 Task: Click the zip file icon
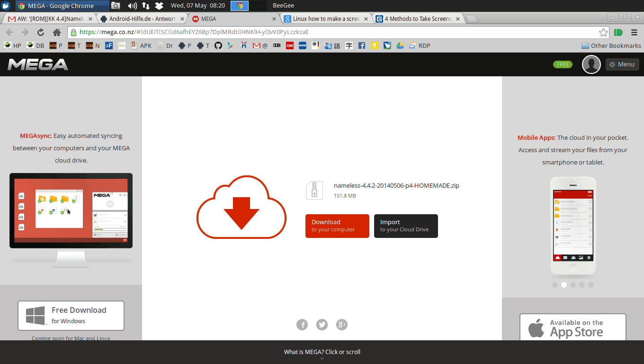coord(314,191)
